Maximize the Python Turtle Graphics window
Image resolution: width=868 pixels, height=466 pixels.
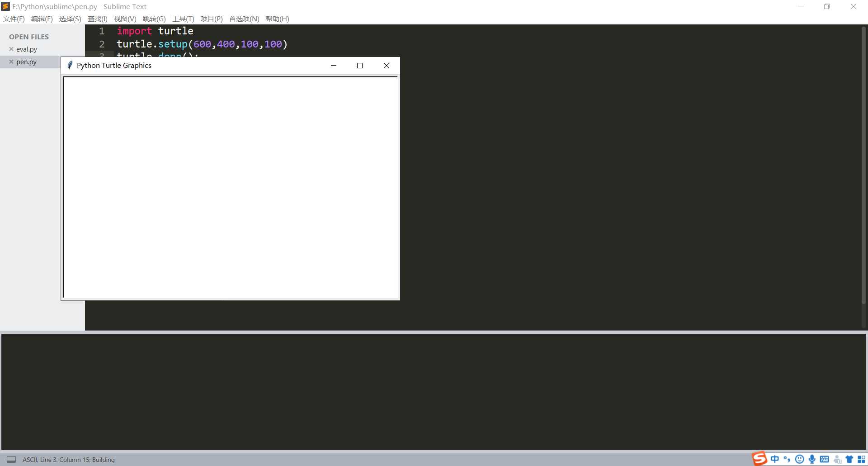click(x=360, y=66)
